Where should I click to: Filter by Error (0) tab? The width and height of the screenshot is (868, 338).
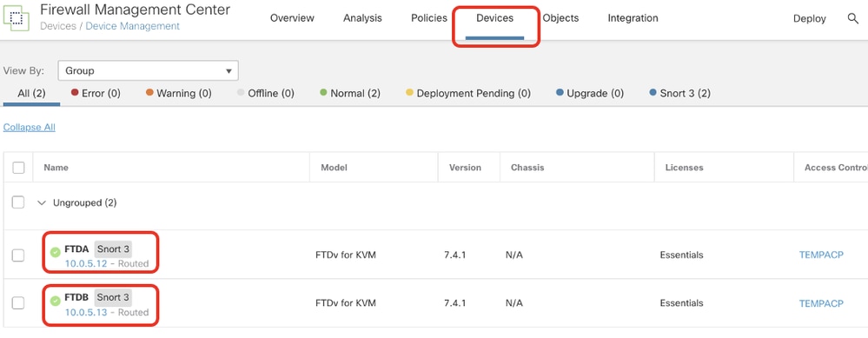[x=96, y=94]
